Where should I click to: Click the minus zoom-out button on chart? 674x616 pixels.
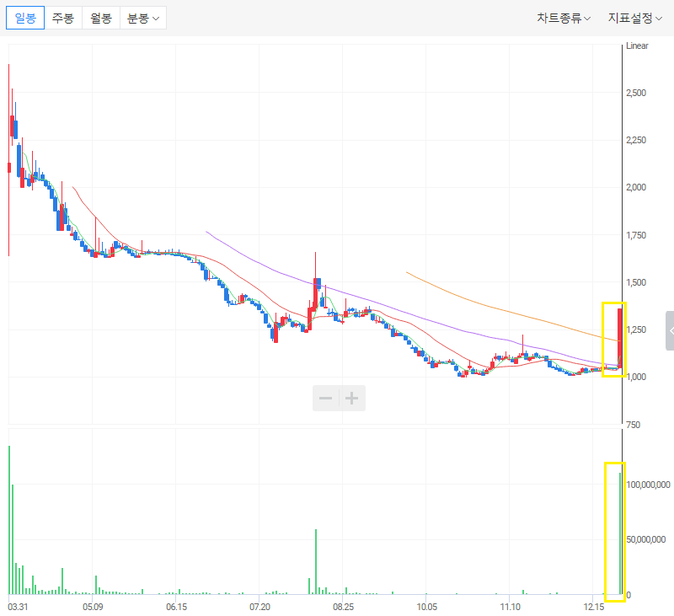[325, 398]
